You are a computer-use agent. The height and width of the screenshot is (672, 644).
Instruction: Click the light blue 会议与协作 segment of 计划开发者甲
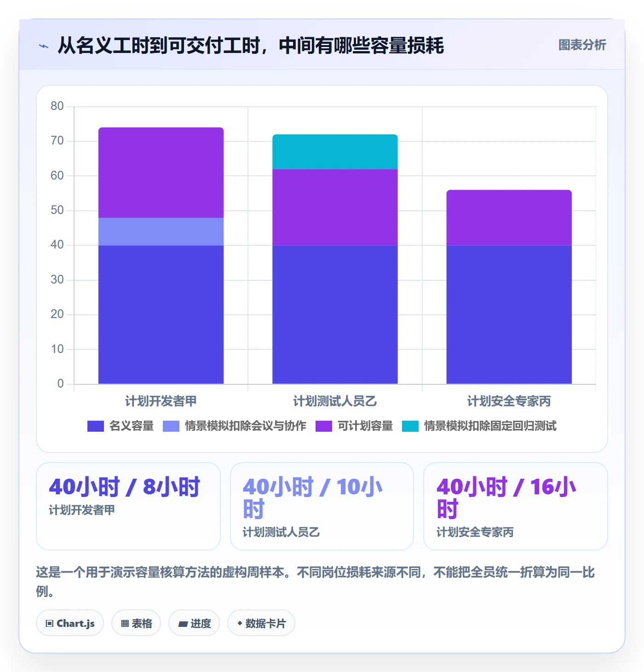click(161, 232)
